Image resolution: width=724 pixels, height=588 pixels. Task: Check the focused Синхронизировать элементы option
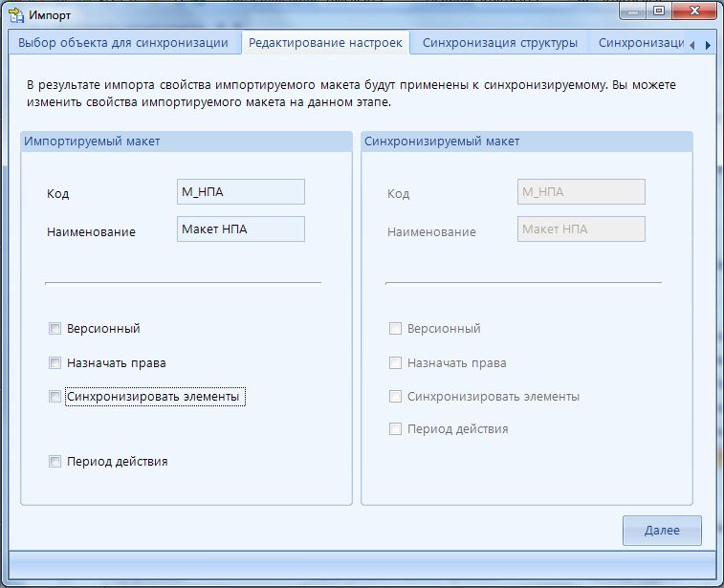point(55,397)
